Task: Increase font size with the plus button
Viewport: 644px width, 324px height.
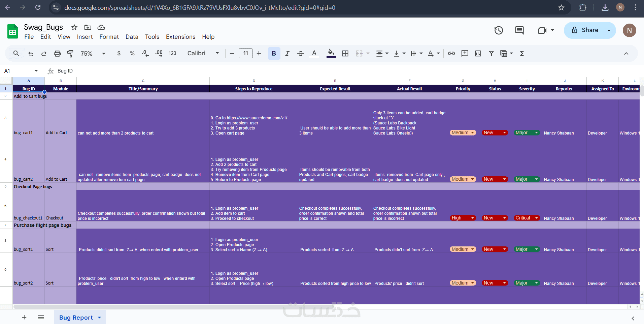Action: click(x=259, y=53)
